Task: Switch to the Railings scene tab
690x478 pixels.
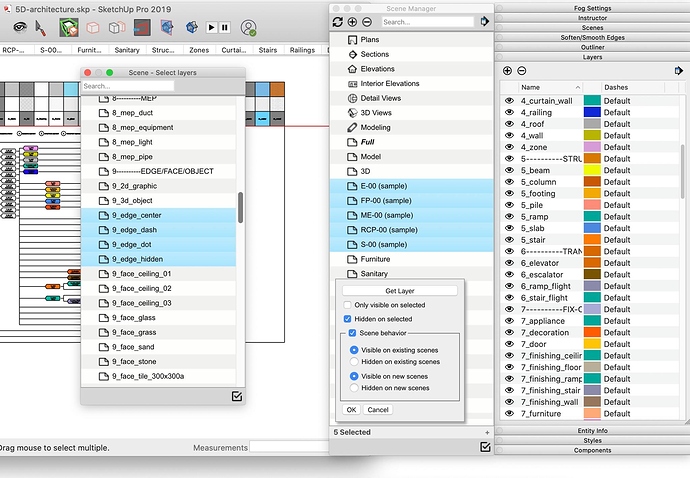Action: click(x=302, y=50)
